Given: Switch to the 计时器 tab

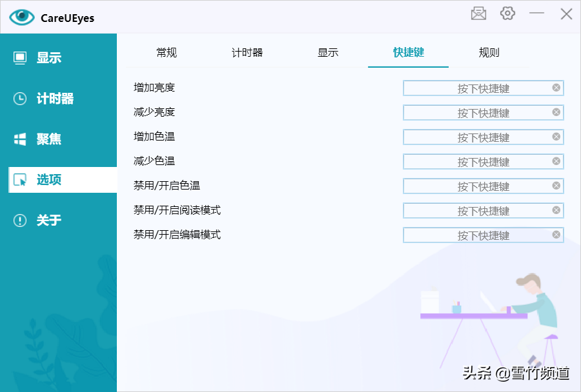Looking at the screenshot, I should 247,53.
